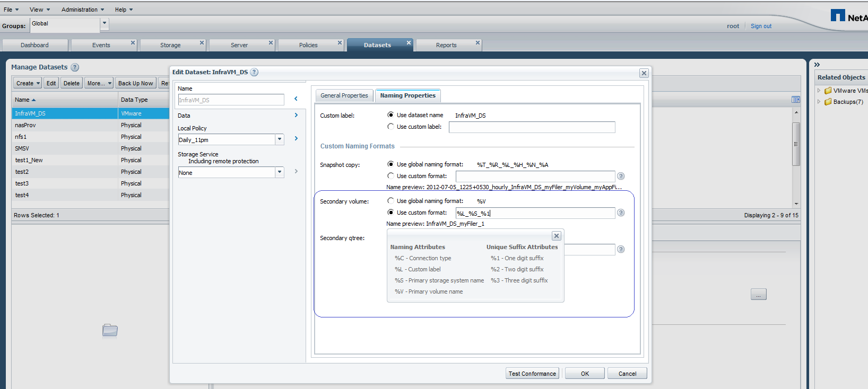Viewport: 868px width, 389px height.
Task: Collapse the Related Objects panel
Action: [817, 65]
